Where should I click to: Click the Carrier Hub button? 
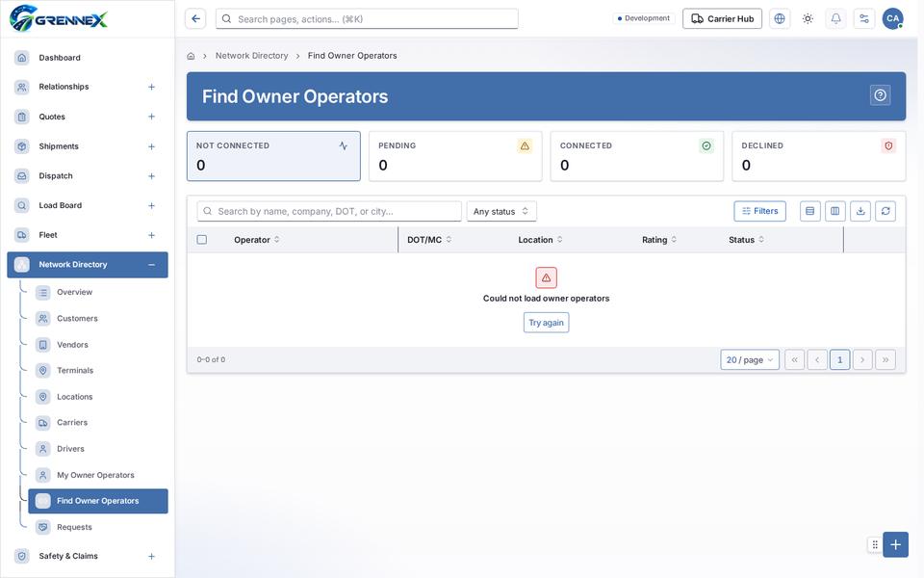click(722, 19)
